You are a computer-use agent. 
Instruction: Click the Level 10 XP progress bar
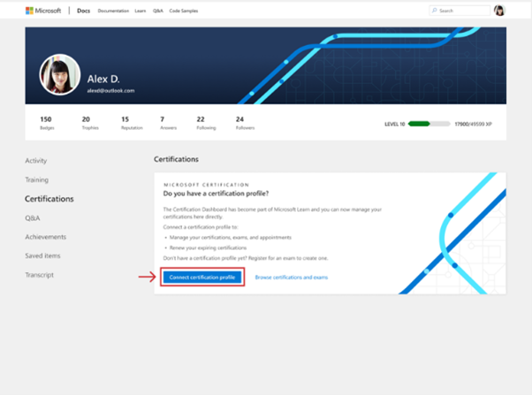point(429,124)
